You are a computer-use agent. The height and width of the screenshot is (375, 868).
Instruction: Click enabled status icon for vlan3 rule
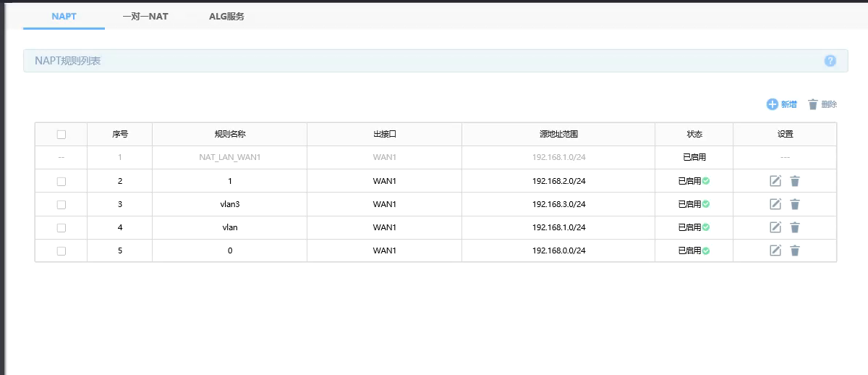706,204
